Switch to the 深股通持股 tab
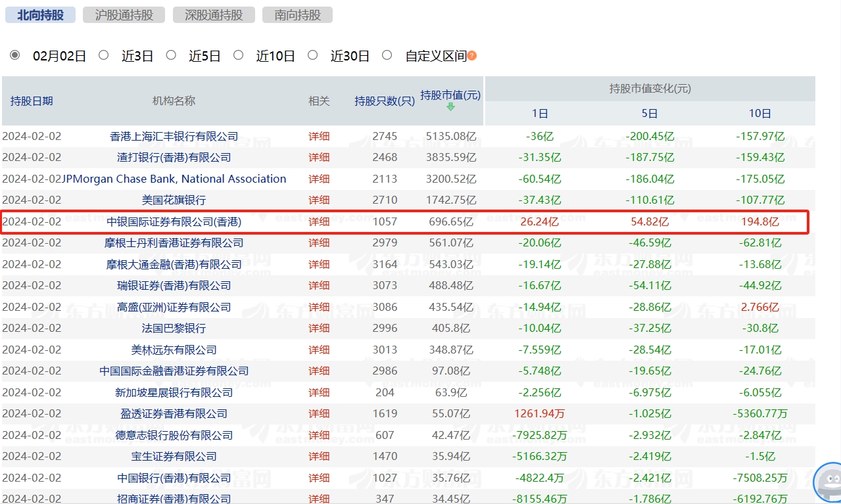Screen dimensions: 841x504 coord(214,15)
